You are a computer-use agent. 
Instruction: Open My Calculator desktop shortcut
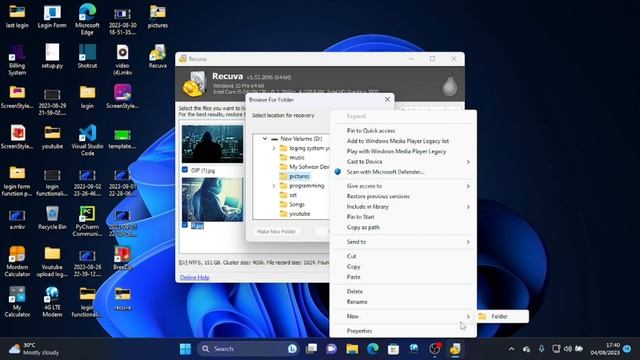pos(17,302)
